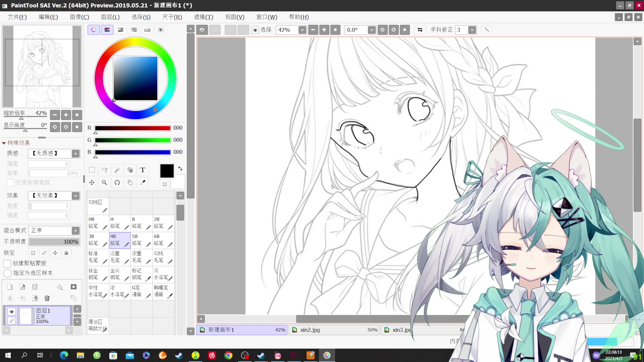The height and width of the screenshot is (362, 644).
Task: Switch to the xin2.jpg document tab
Action: [334, 330]
